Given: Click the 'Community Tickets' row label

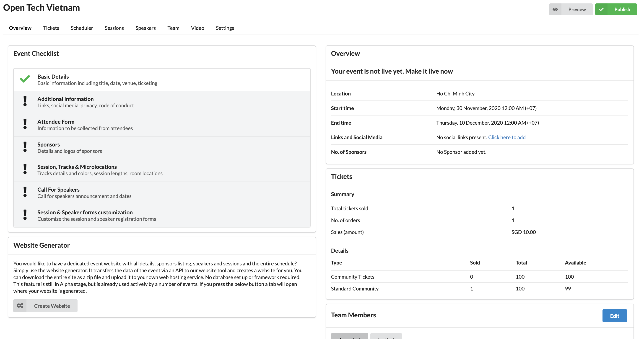Looking at the screenshot, I should point(353,277).
